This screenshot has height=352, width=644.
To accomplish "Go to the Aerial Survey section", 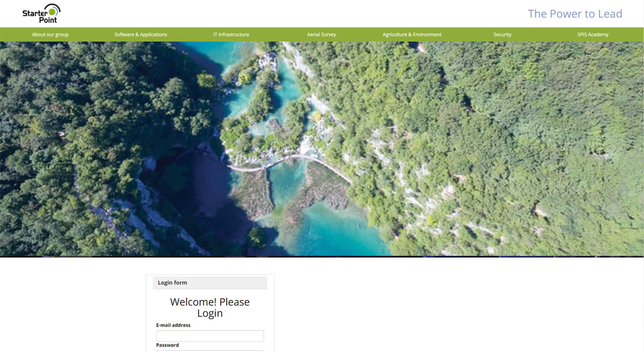I will 321,34.
